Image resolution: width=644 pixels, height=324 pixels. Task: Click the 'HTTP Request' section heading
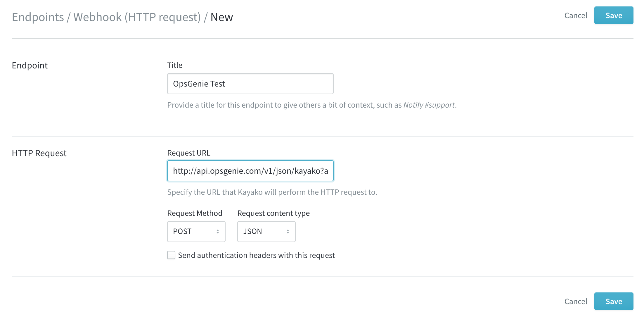pyautogui.click(x=39, y=153)
